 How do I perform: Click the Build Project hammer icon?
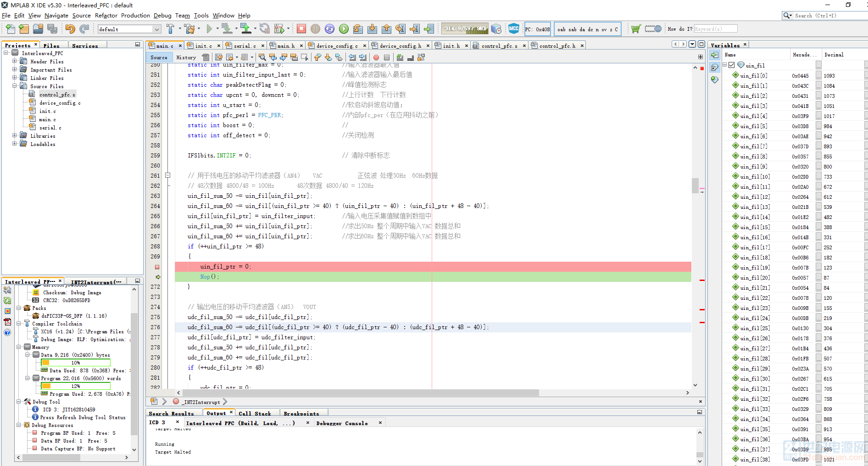[170, 29]
